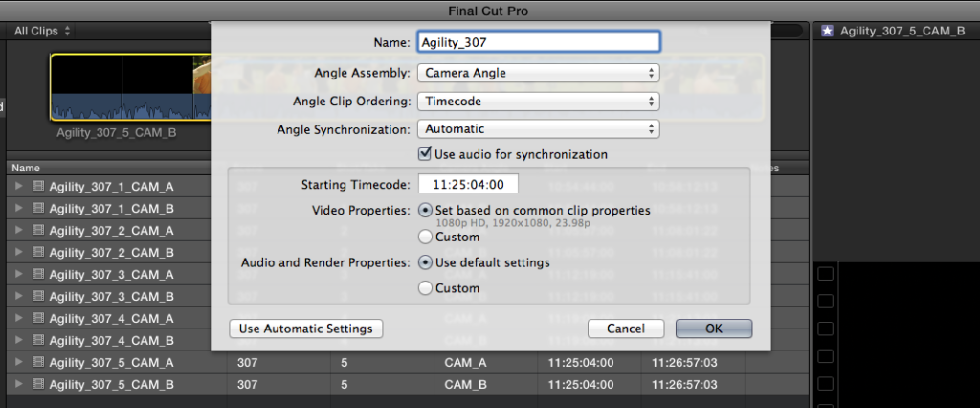Click the film clip icon for Agility_307_2_CAM_B
This screenshot has height=408, width=980.
click(38, 252)
